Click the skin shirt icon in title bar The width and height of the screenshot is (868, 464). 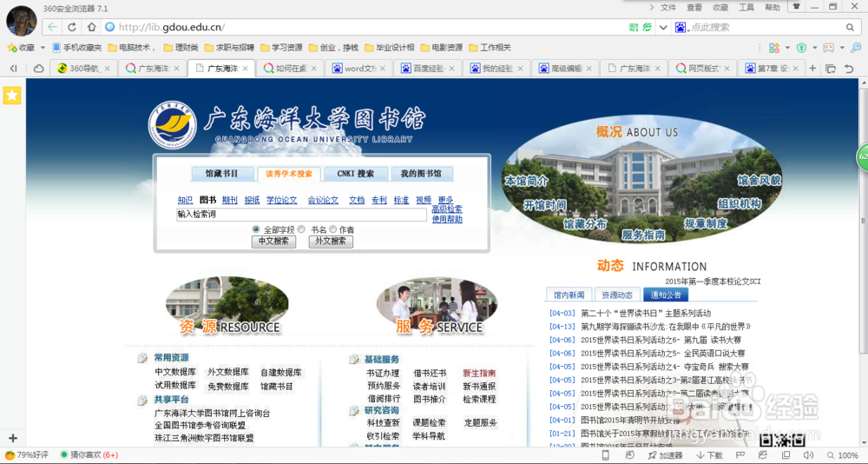click(796, 7)
